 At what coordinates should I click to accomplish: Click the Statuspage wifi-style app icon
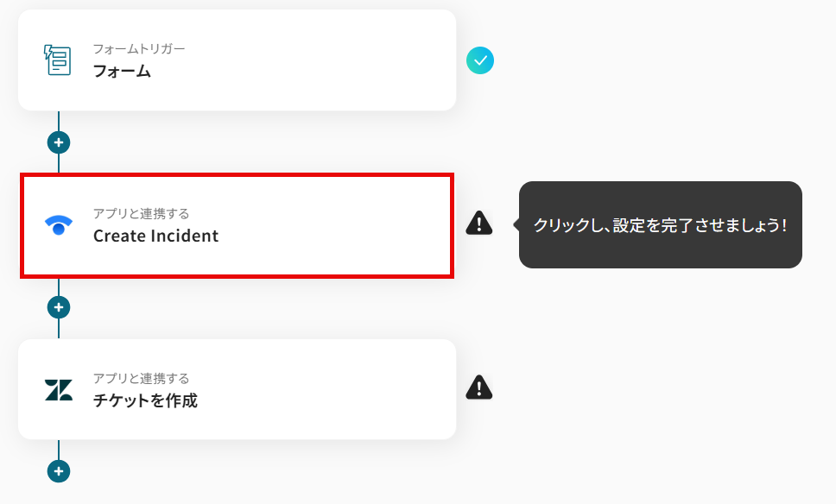tap(58, 226)
